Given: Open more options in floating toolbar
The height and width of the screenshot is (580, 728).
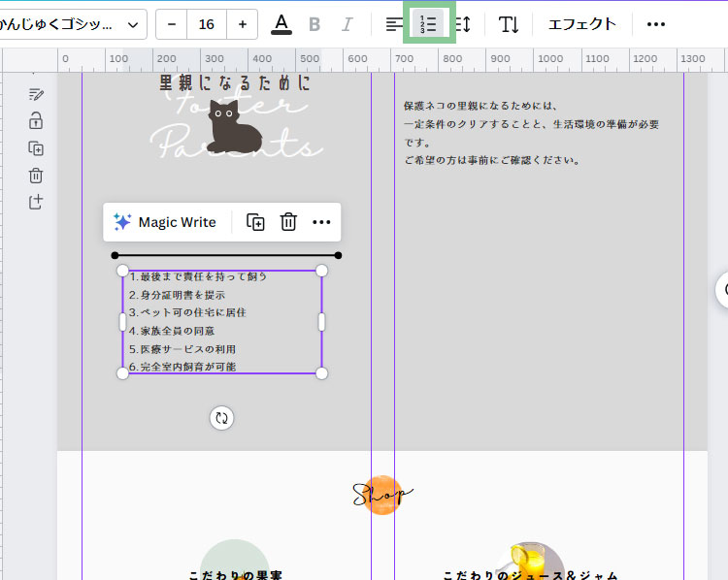Looking at the screenshot, I should click(x=321, y=222).
